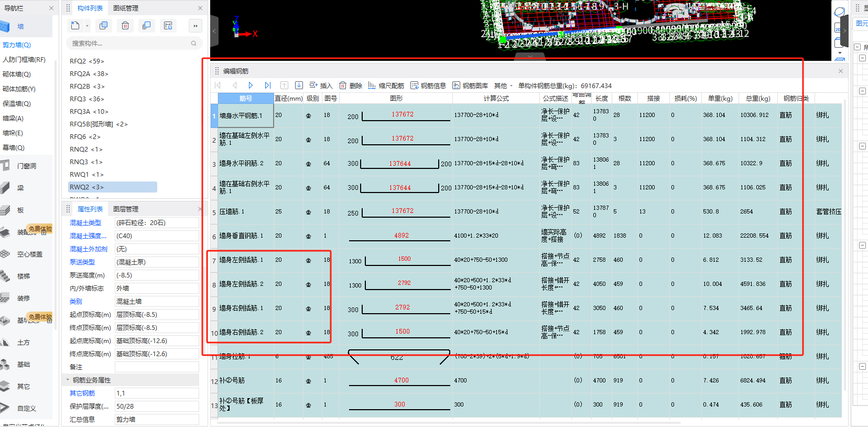868x427 pixels.
Task: Collapse 钢筋业务属性 section
Action: click(x=68, y=380)
